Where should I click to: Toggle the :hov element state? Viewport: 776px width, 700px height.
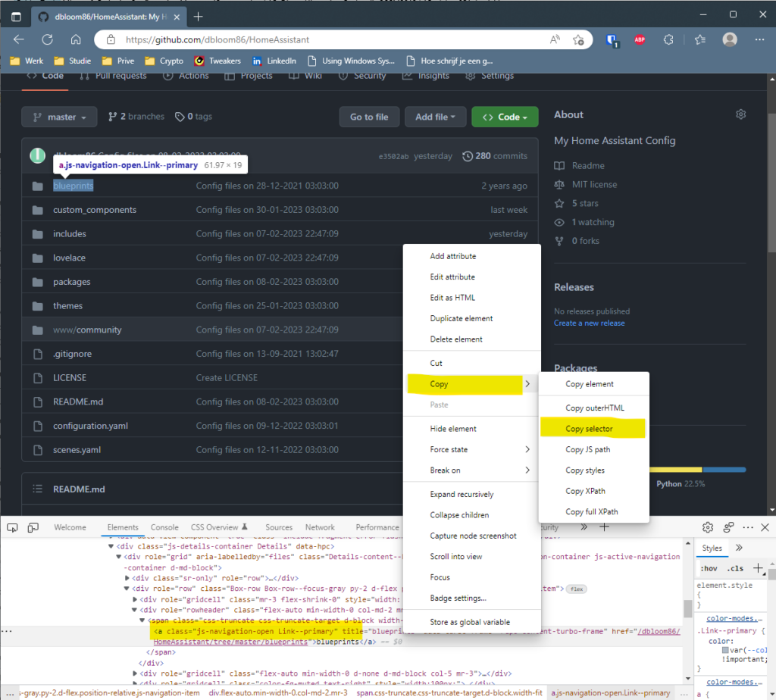(x=709, y=568)
